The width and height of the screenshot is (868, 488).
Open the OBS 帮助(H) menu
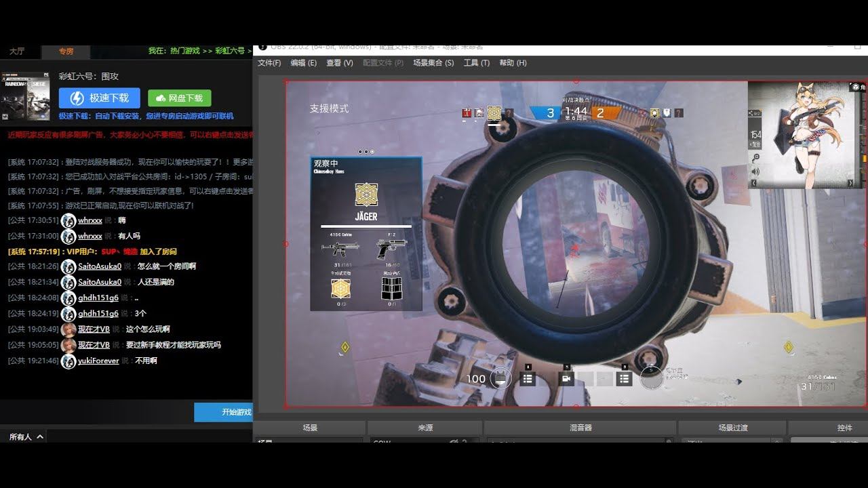click(513, 63)
